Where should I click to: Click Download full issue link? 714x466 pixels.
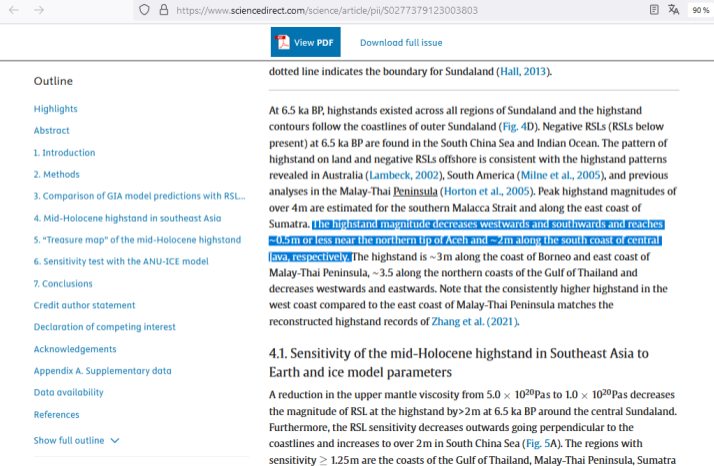click(x=401, y=42)
